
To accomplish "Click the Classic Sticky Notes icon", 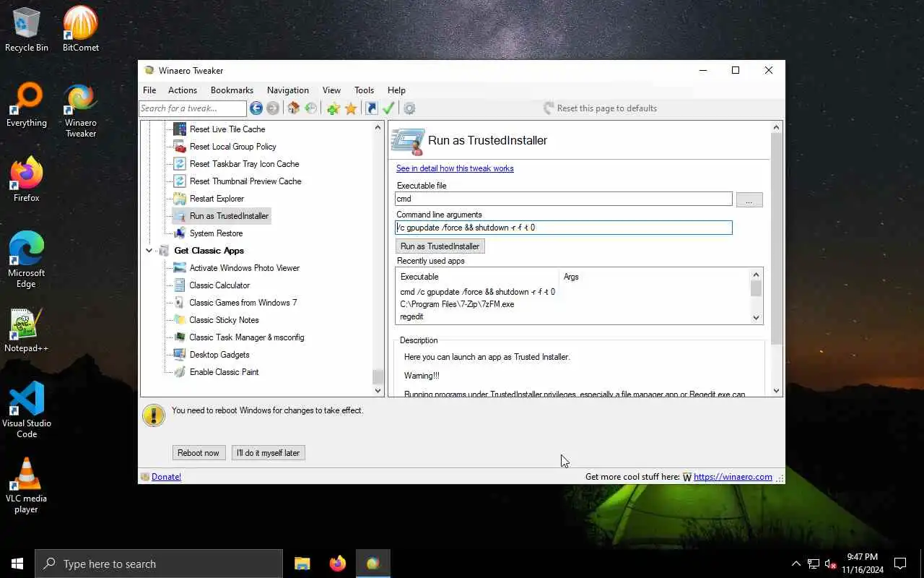I will click(x=180, y=320).
